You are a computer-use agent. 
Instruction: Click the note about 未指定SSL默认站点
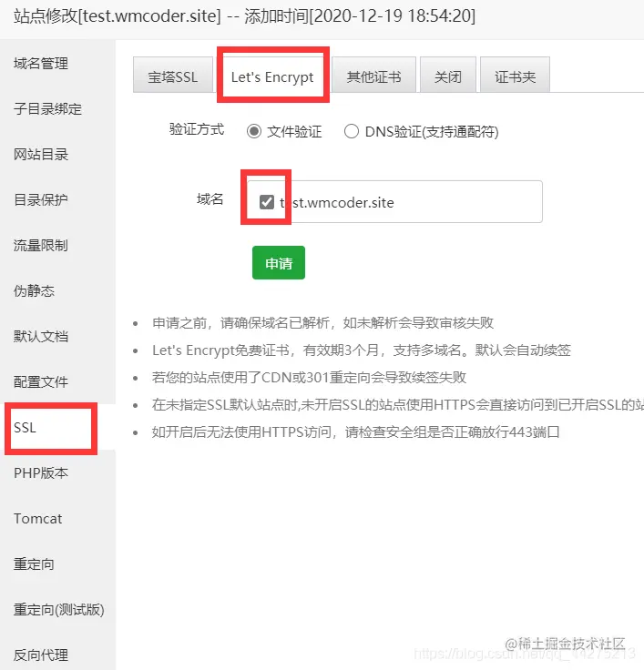(x=398, y=405)
